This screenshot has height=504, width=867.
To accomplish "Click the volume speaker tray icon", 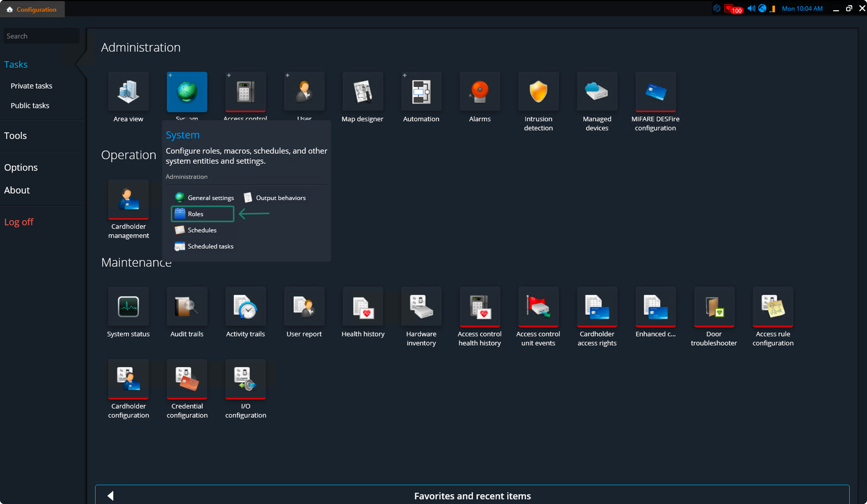I will click(751, 9).
